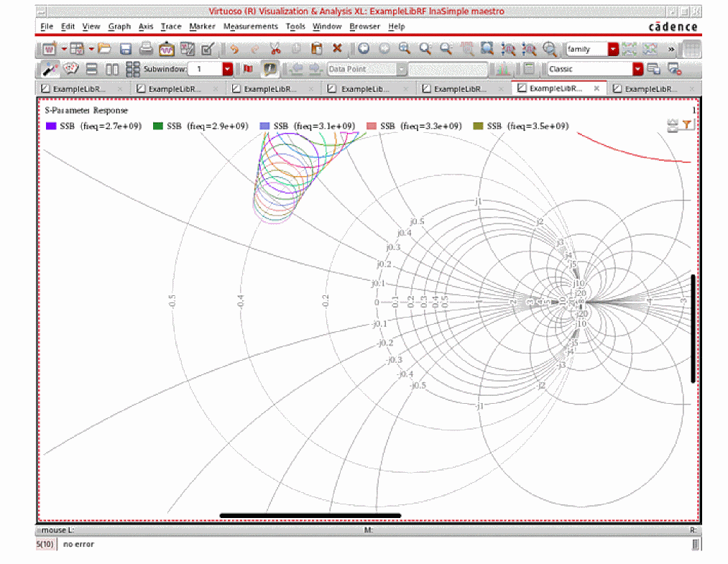Open the Classic theme dropdown
The height and width of the screenshot is (564, 728).
pyautogui.click(x=637, y=69)
